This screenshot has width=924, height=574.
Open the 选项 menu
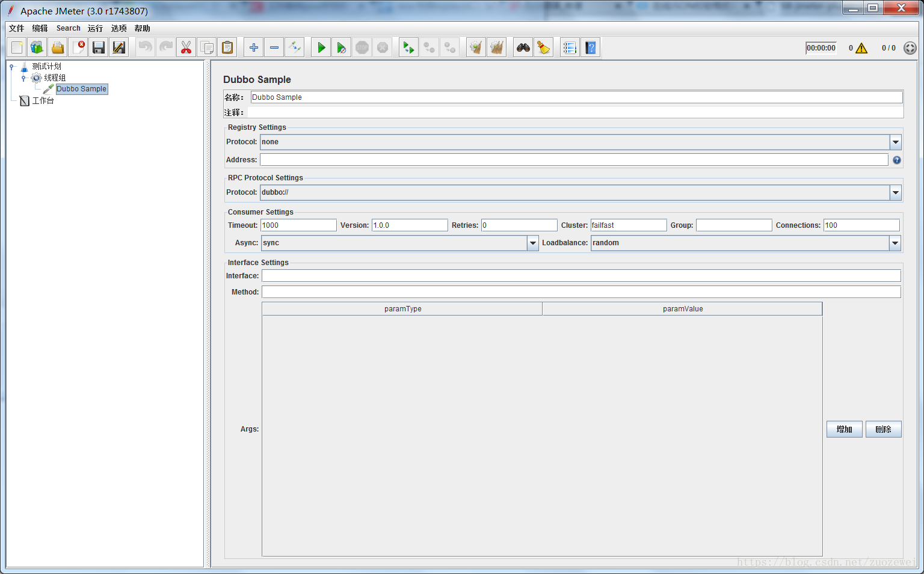(x=119, y=28)
